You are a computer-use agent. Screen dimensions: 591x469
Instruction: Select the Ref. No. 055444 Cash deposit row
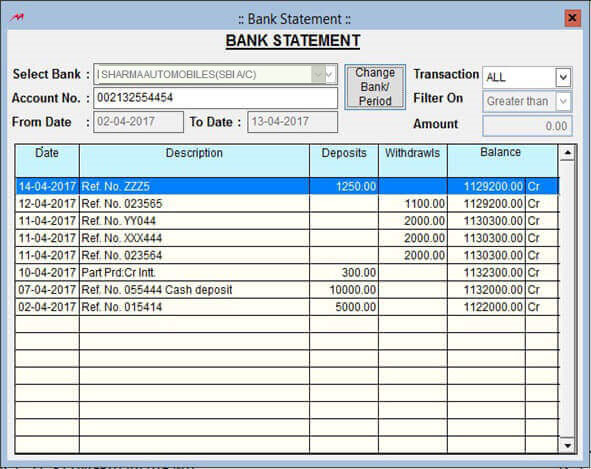coord(287,290)
